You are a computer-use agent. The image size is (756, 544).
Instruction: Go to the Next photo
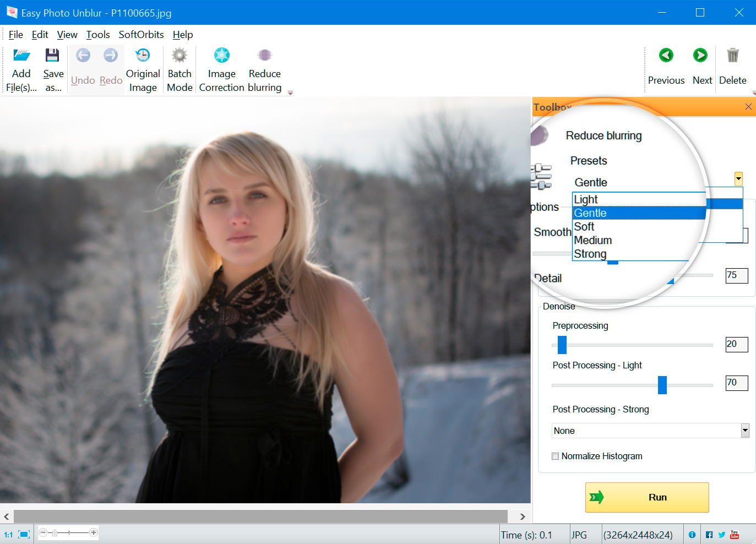(700, 66)
